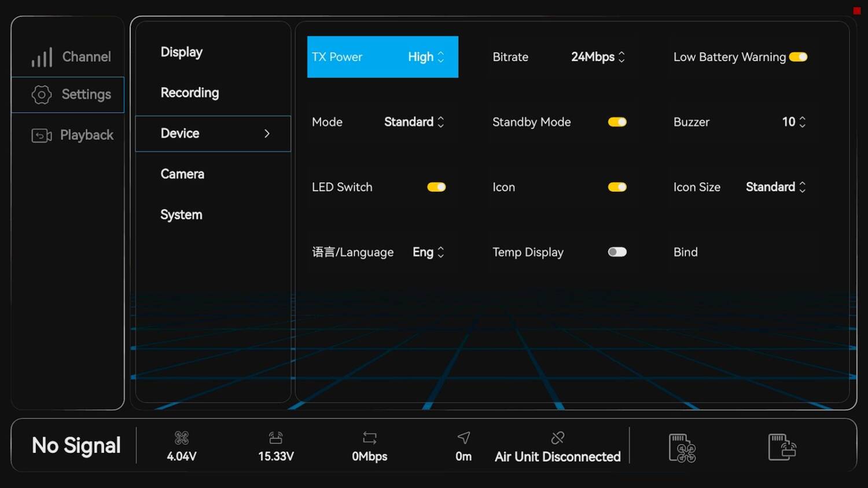Click the air unit SD card icon
868x488 pixels.
682,448
